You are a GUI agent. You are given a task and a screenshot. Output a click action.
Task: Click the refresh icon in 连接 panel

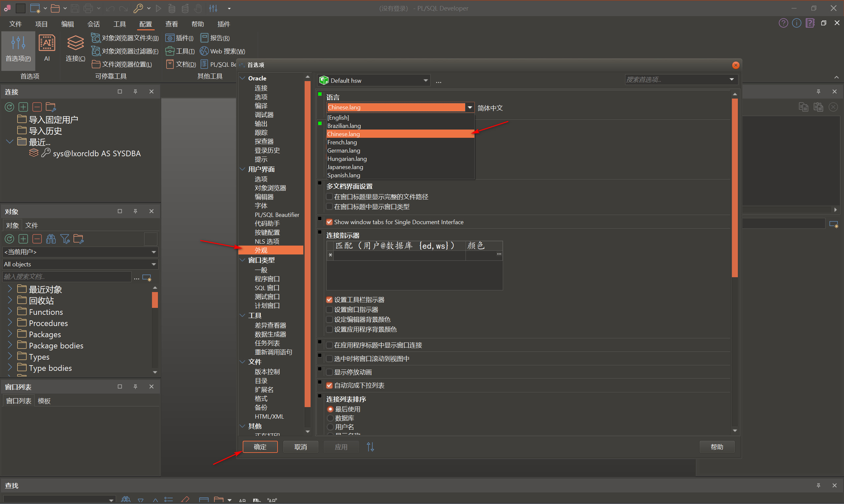(9, 107)
